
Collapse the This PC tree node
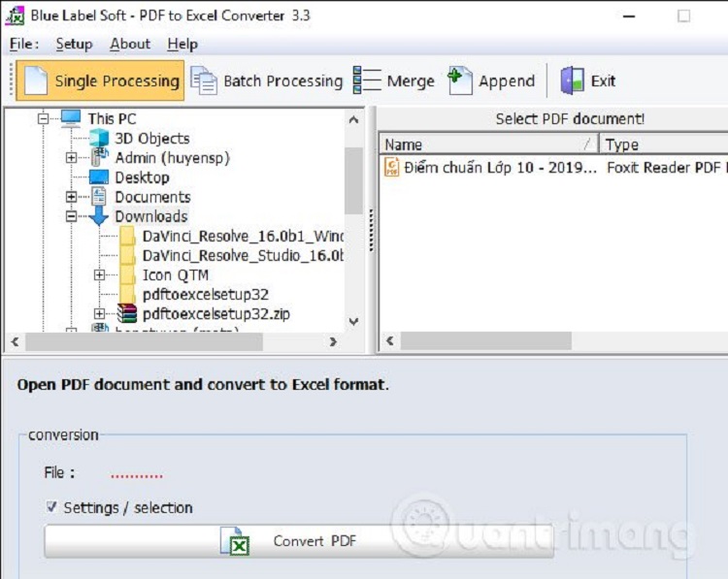43,118
